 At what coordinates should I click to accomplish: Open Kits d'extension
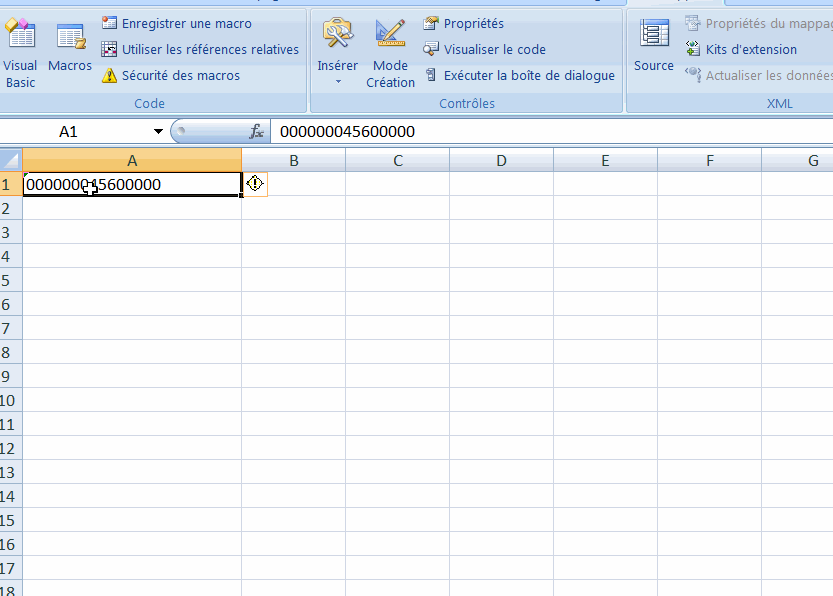pyautogui.click(x=740, y=49)
